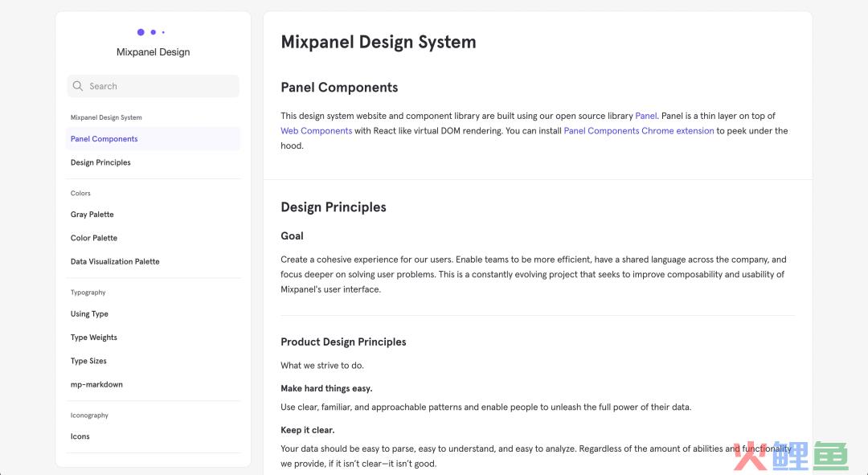Open Panel Components in sidebar
The width and height of the screenshot is (868, 475).
point(154,139)
